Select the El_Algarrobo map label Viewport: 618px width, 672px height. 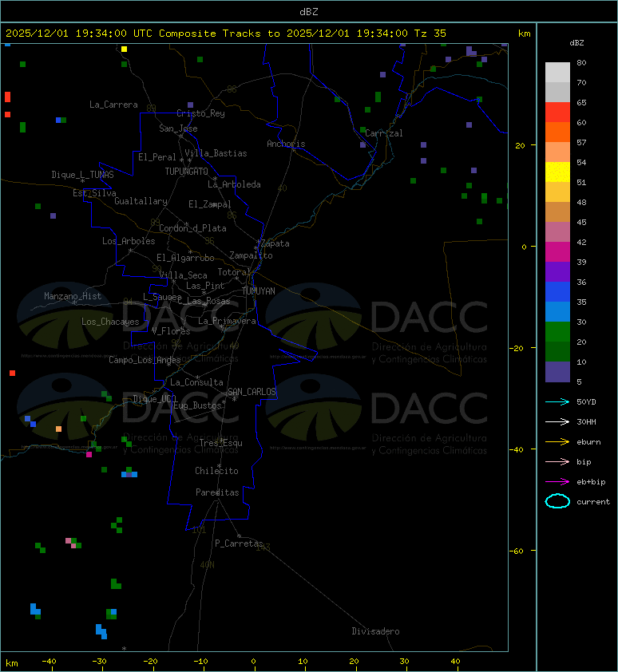click(186, 258)
